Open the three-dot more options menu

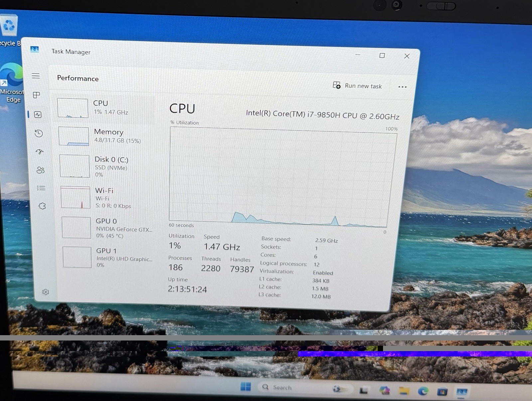coord(402,87)
